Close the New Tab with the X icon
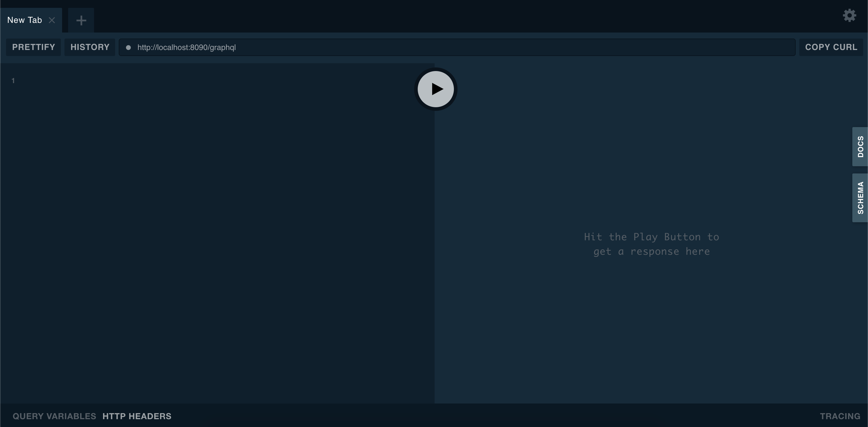Image resolution: width=868 pixels, height=427 pixels. pyautogui.click(x=52, y=20)
